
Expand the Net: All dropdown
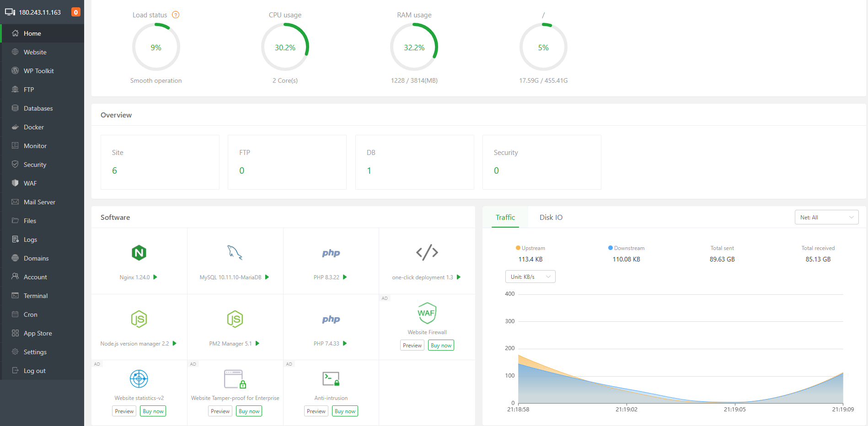point(826,218)
